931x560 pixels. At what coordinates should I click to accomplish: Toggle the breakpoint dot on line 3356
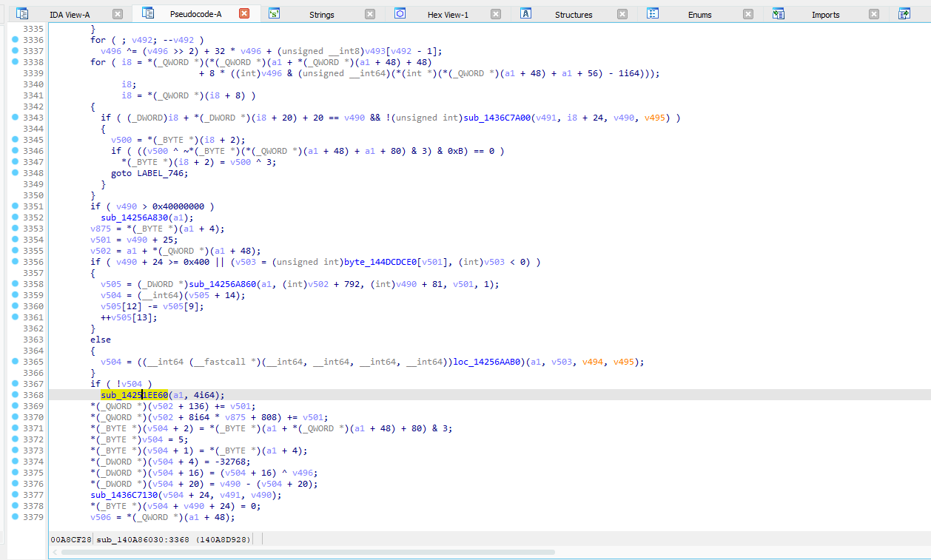[16, 262]
